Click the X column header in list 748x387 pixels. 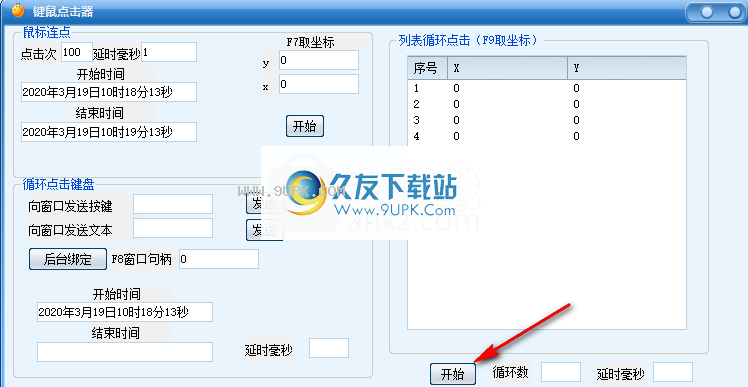(x=507, y=68)
